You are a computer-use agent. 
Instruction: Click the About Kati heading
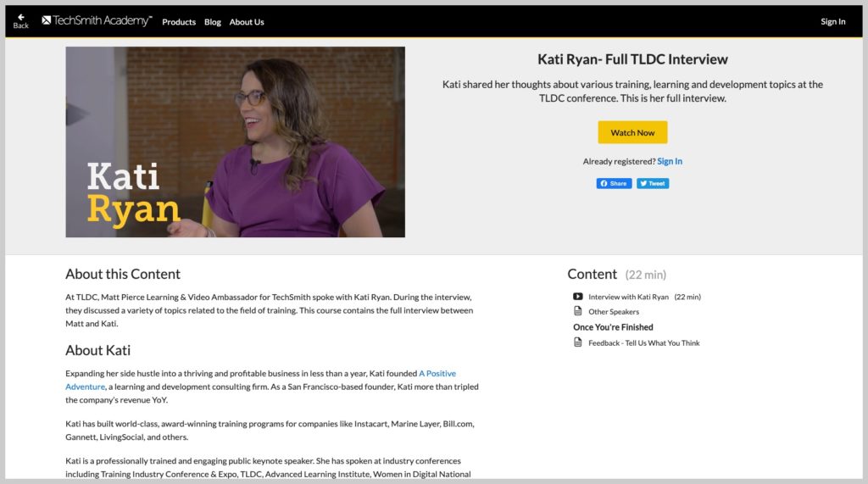(98, 351)
